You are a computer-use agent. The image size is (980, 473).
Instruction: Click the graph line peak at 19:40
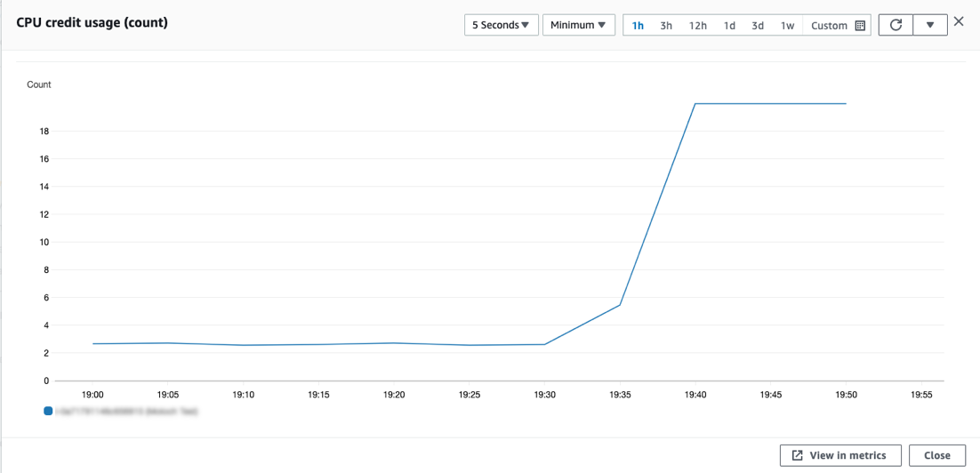[x=694, y=104]
